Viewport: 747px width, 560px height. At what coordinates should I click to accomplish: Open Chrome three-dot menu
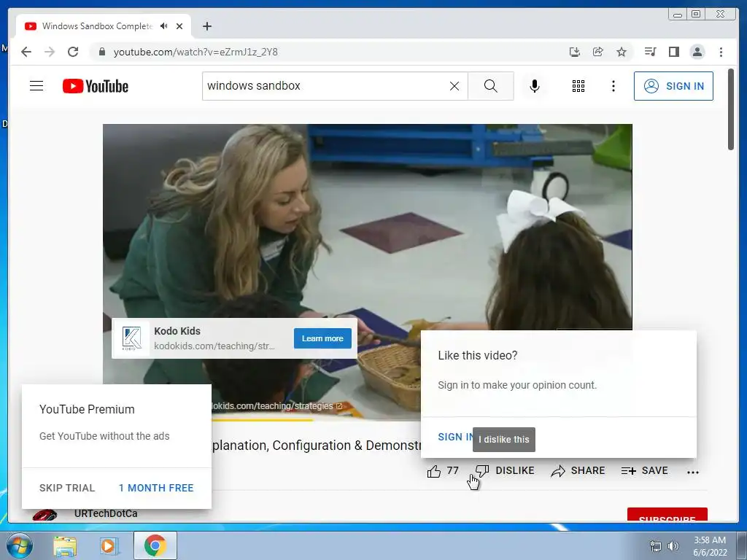[x=721, y=52]
